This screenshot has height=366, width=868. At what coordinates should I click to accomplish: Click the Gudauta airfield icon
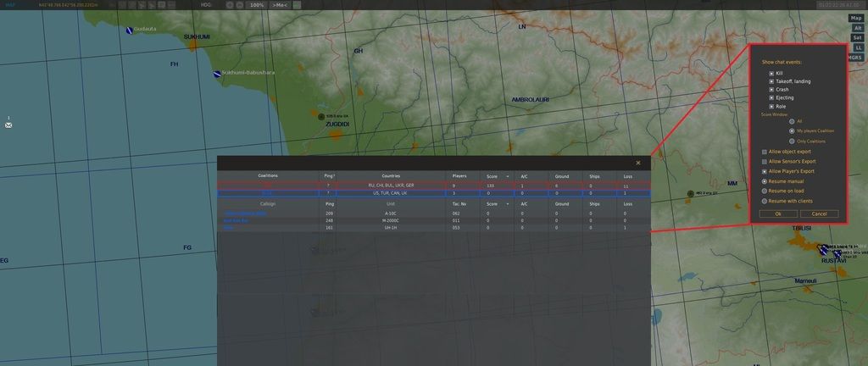129,30
